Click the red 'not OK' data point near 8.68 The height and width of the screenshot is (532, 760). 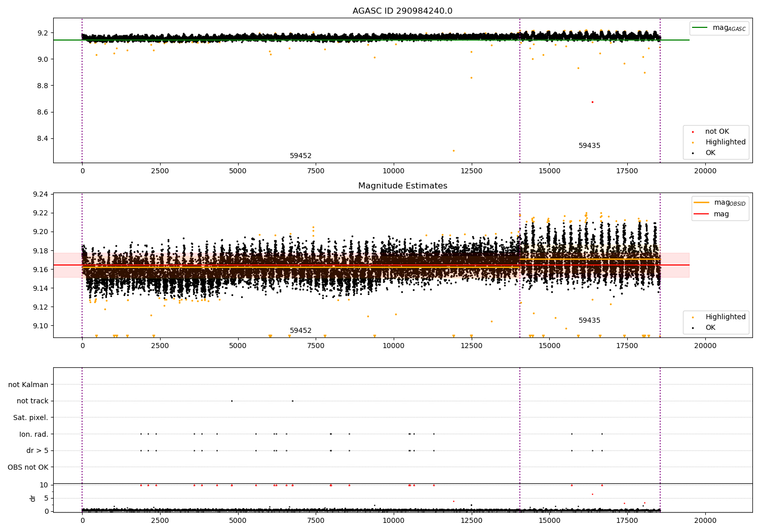pos(592,102)
